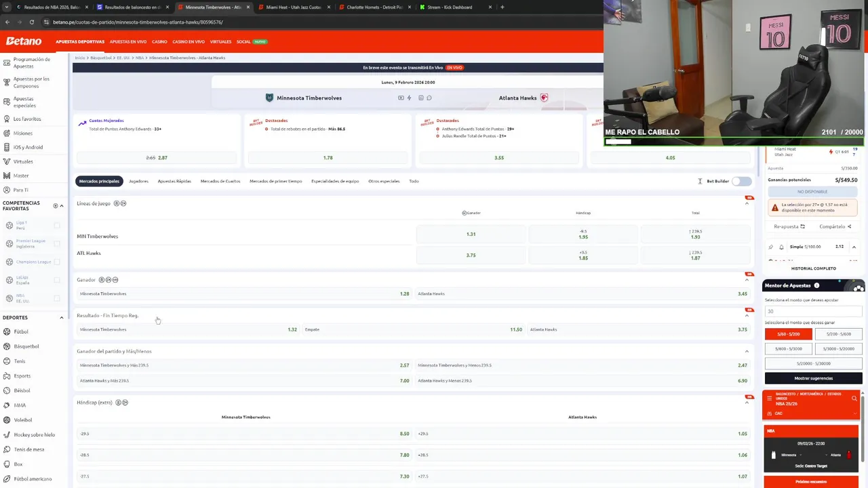Open MMA sport icon in Deportes
Image resolution: width=868 pixels, height=488 pixels.
pyautogui.click(x=7, y=405)
